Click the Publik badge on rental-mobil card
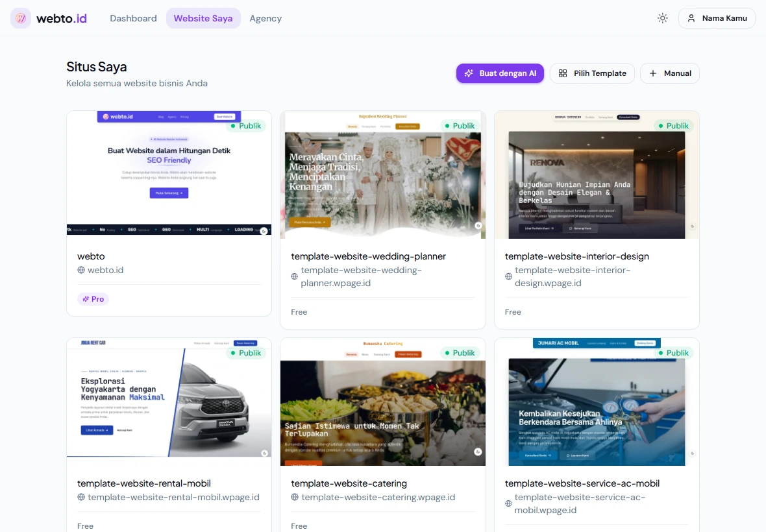The height and width of the screenshot is (532, 766). point(246,353)
